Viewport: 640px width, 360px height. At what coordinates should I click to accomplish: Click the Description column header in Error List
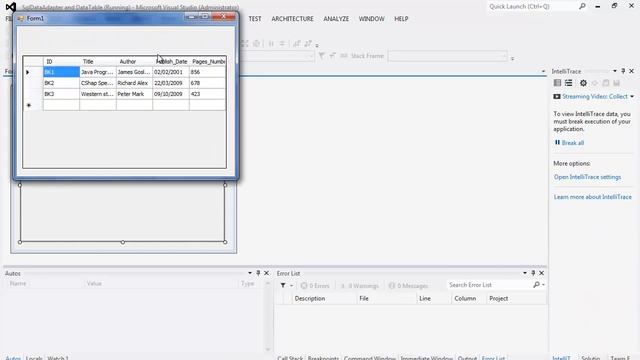coord(324,298)
